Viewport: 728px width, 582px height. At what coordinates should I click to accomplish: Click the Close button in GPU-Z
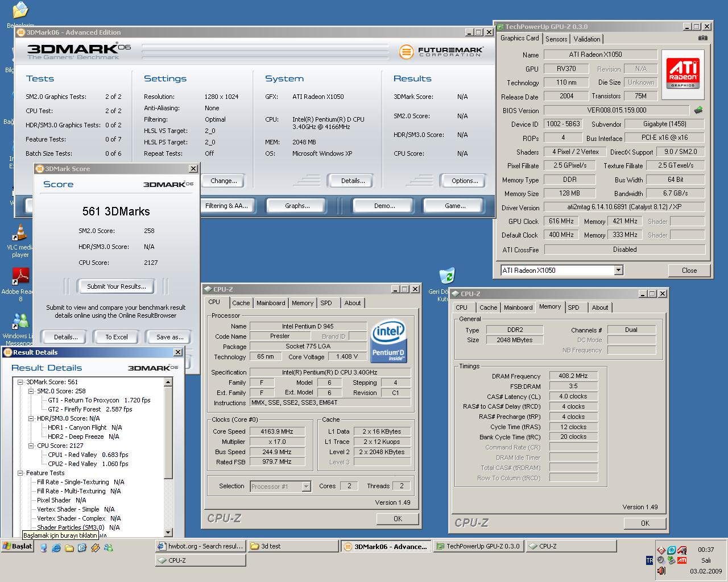[689, 271]
